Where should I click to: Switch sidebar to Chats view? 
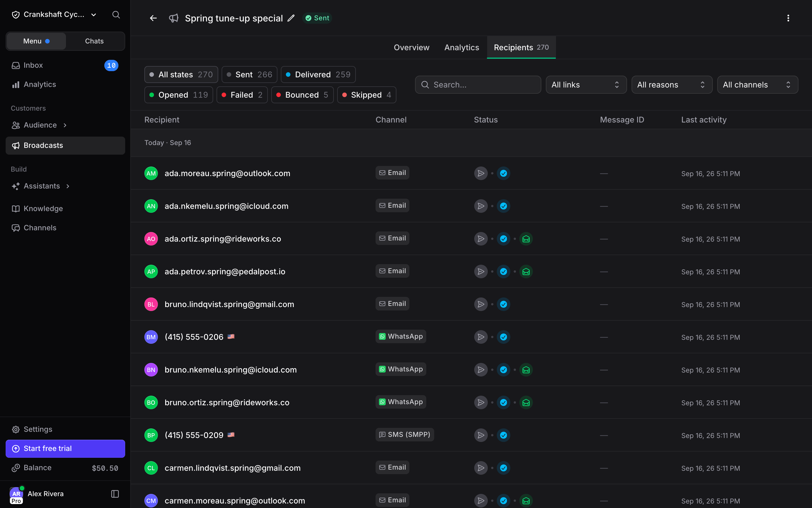pyautogui.click(x=94, y=41)
